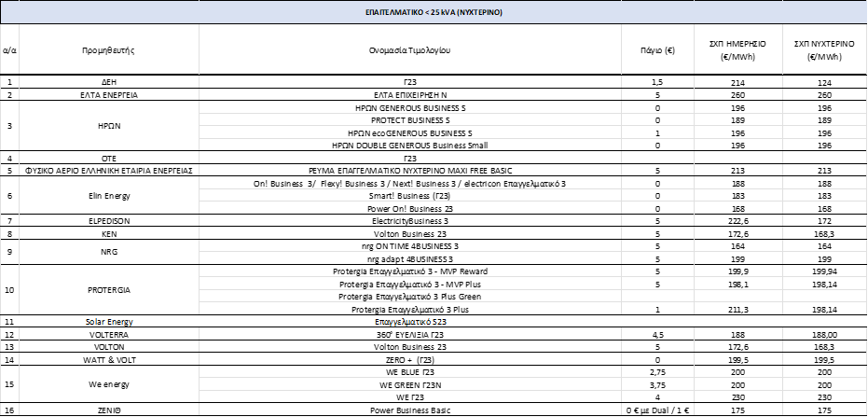The image size is (868, 417).
Task: Click the 'ΣΧΠ ΝΥΧΤΕΡΙΝΟ (€/MWh)' column header
Action: coord(824,49)
